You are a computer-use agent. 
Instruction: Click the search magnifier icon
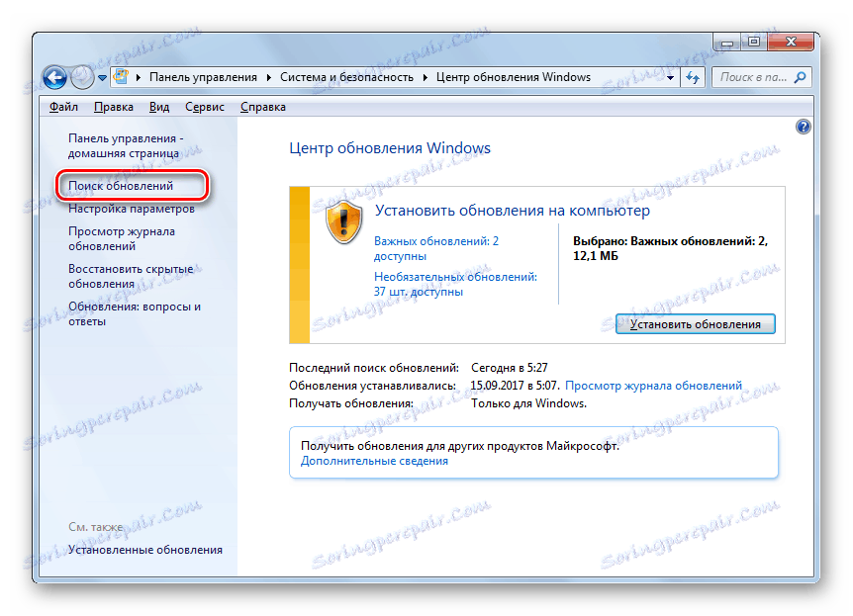pos(801,78)
